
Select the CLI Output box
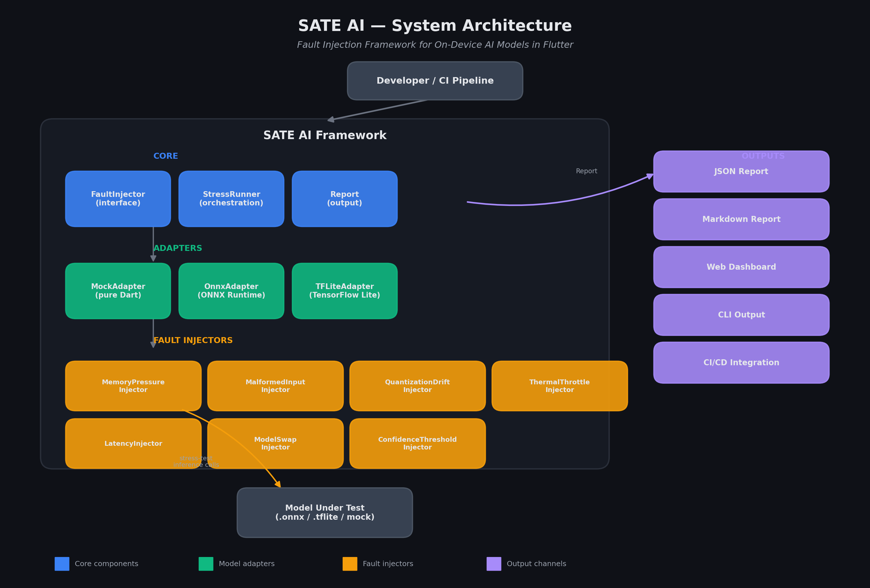(741, 315)
